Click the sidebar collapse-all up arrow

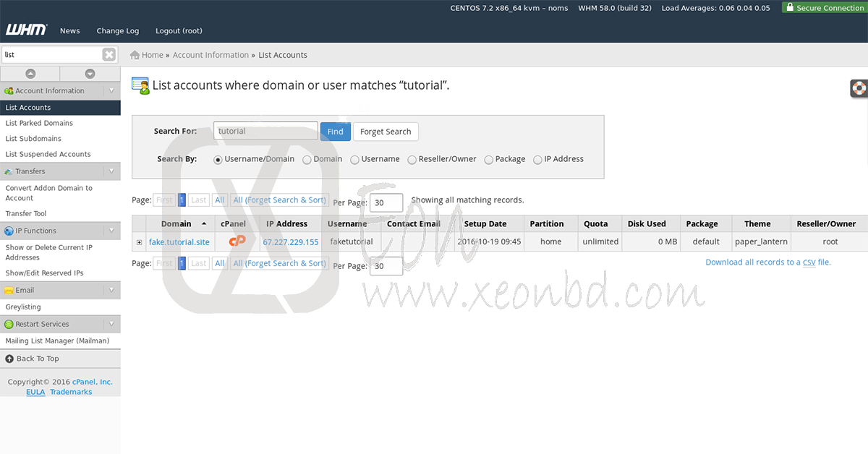coord(30,74)
